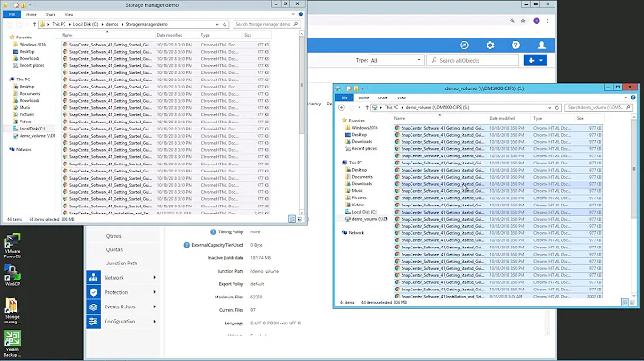Open the WinSCP desktop shortcut
Viewport: 644px width, 361px height.
[13, 275]
